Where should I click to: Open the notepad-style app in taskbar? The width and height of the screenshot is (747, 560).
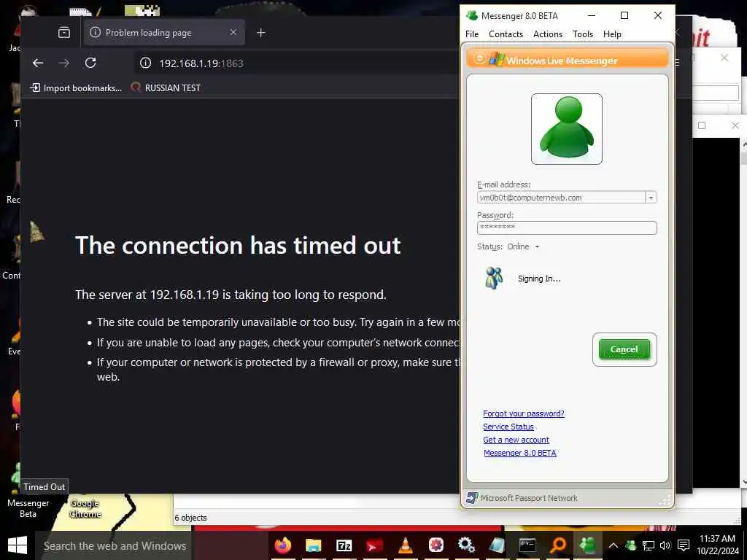497,545
